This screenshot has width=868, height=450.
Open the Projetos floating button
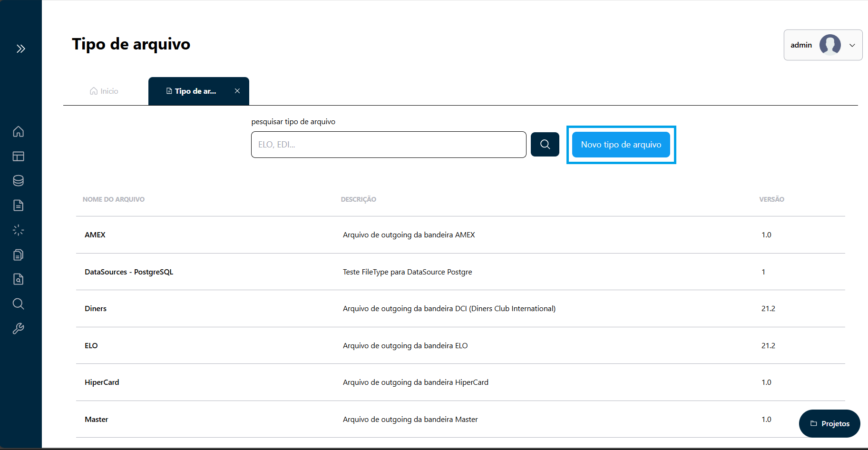pos(829,423)
